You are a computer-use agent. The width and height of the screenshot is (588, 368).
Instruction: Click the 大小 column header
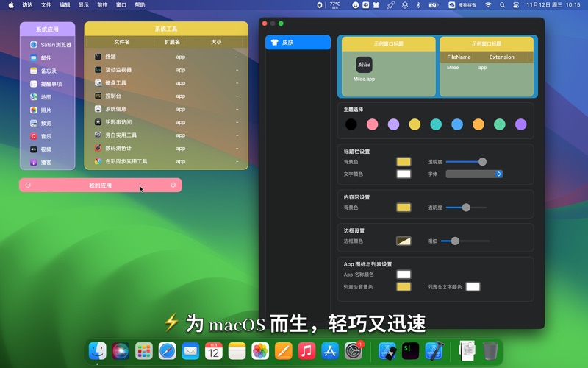pyautogui.click(x=216, y=42)
